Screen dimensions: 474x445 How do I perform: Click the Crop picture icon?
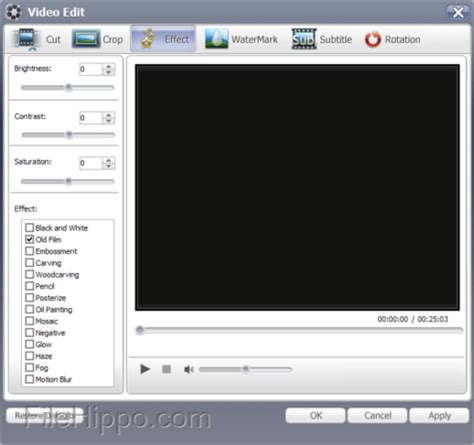86,39
